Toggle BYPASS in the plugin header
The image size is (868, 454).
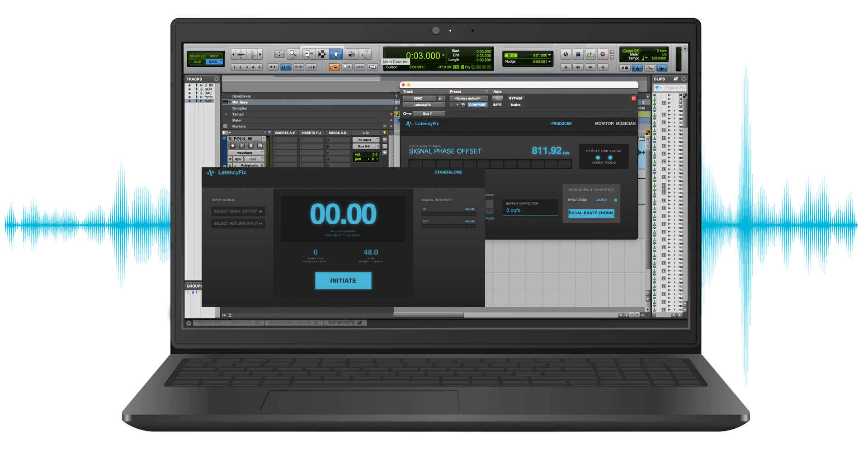(515, 98)
